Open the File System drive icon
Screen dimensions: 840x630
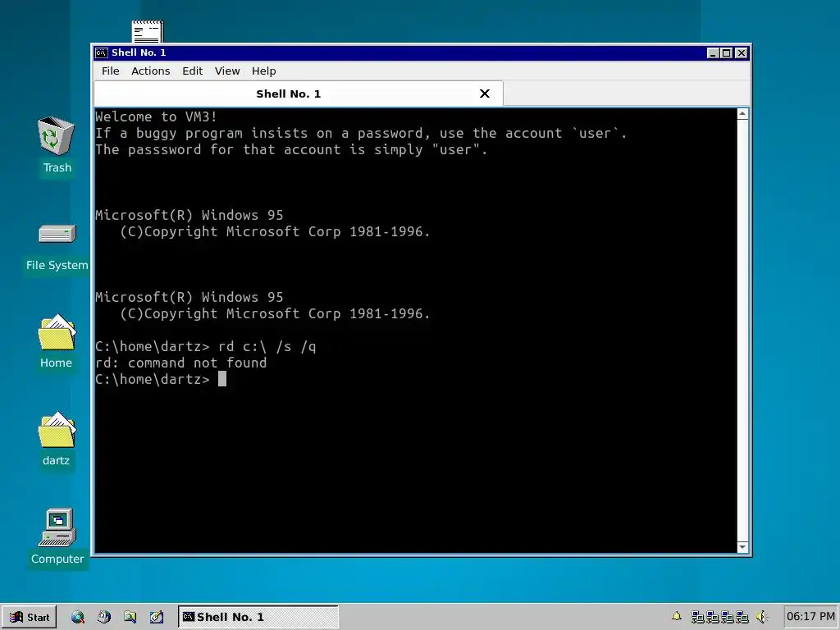point(57,234)
